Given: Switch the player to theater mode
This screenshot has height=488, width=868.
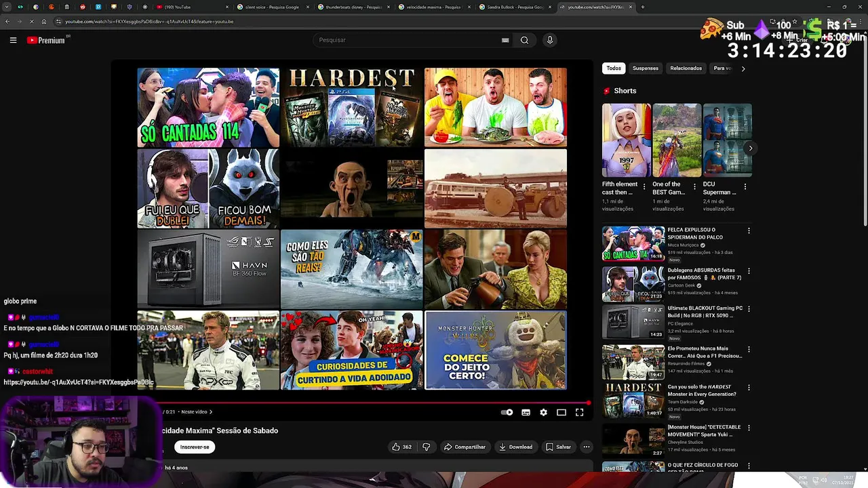Looking at the screenshot, I should click(561, 412).
